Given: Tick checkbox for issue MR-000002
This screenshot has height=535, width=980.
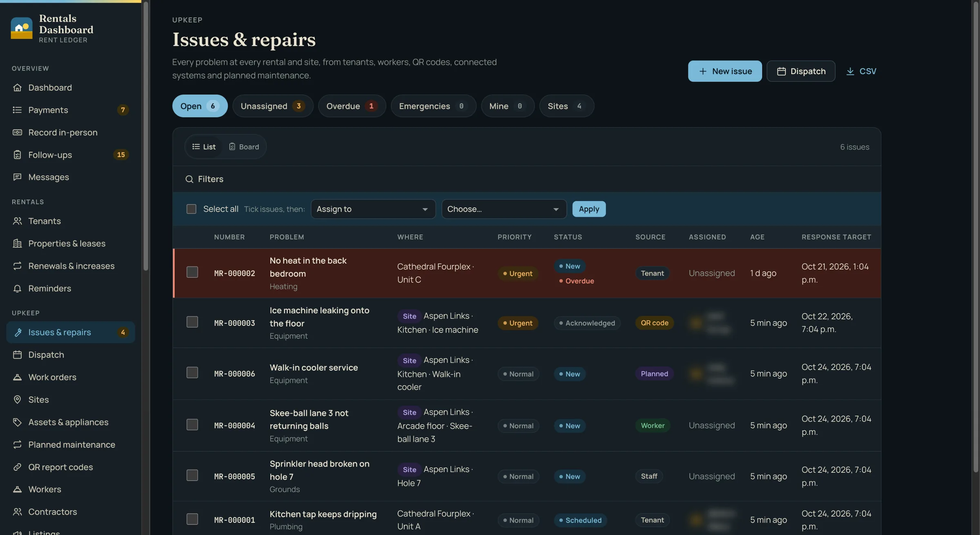Looking at the screenshot, I should tap(192, 272).
